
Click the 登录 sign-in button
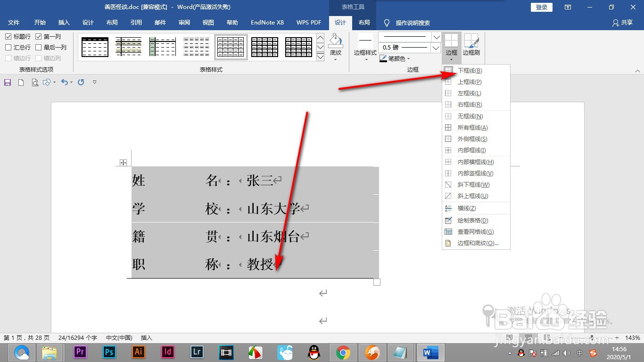541,7
